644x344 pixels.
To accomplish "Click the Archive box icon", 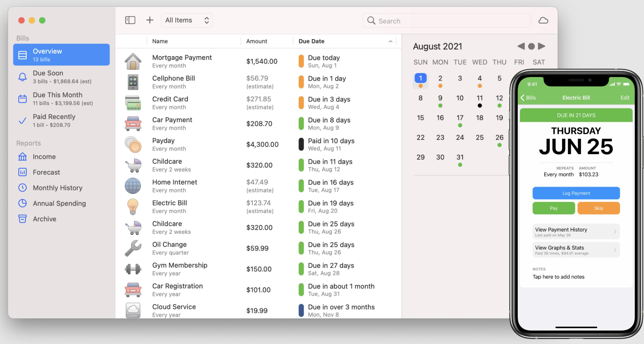I will click(22, 219).
